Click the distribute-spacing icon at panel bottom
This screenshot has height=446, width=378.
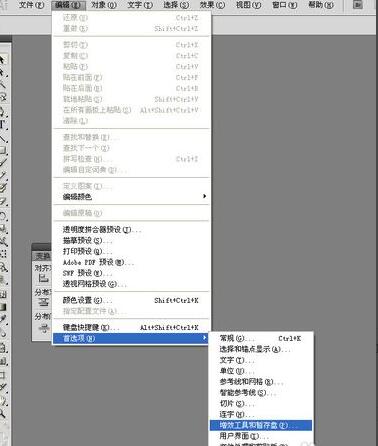44,329
